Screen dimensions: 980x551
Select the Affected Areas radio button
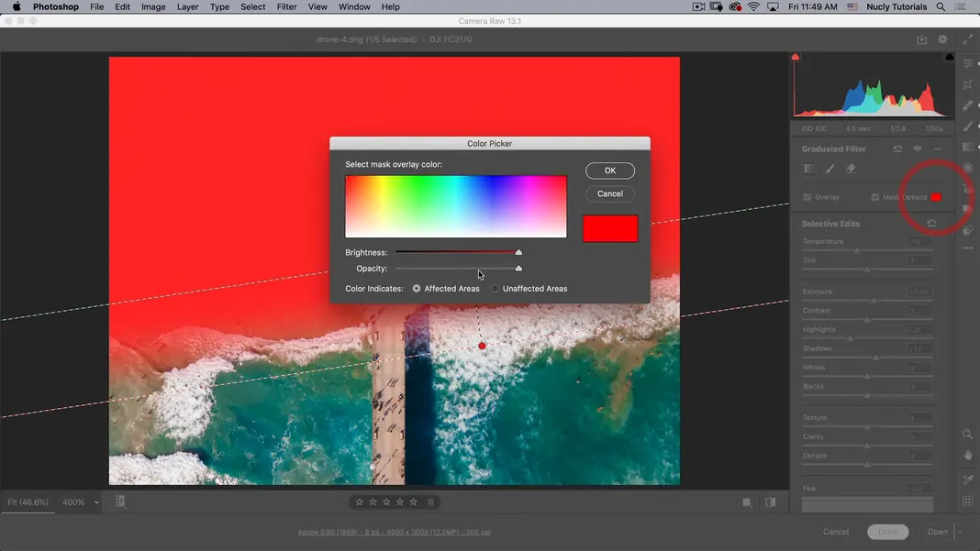click(x=417, y=289)
